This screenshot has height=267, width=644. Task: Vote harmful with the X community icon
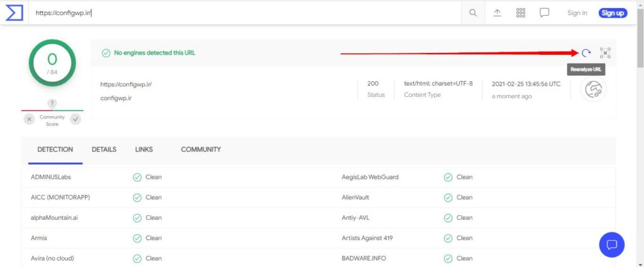[29, 119]
